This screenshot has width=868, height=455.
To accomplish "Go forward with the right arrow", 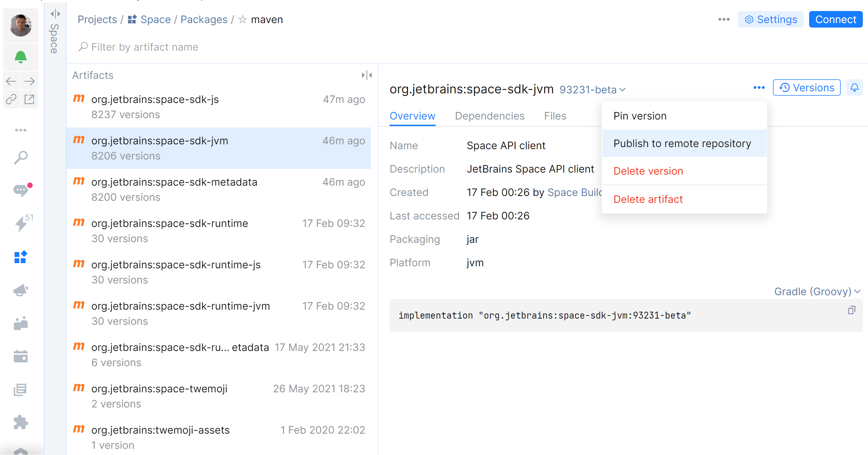I will (x=30, y=81).
